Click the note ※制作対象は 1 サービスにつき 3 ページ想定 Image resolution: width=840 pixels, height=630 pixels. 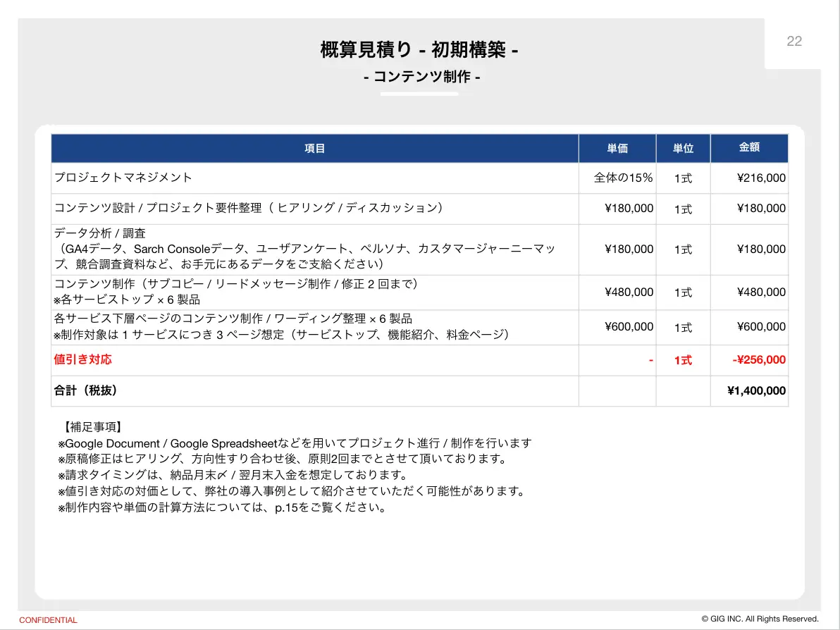[282, 335]
